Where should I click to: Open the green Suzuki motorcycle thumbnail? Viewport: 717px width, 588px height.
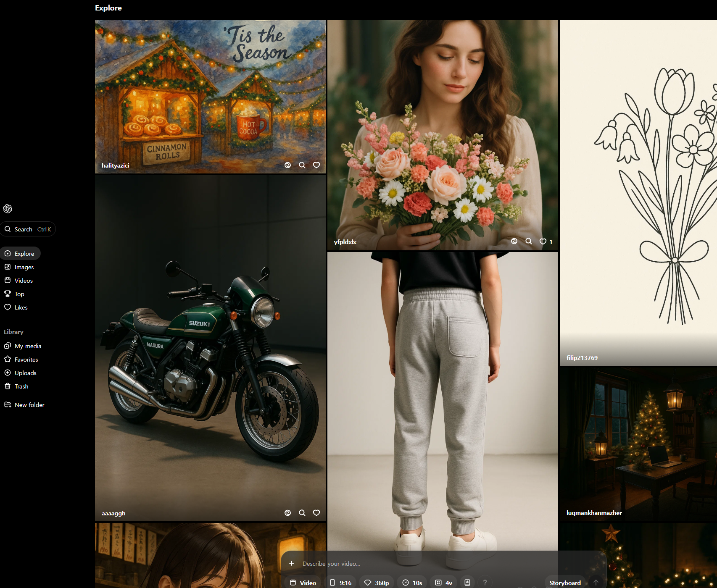(x=210, y=348)
